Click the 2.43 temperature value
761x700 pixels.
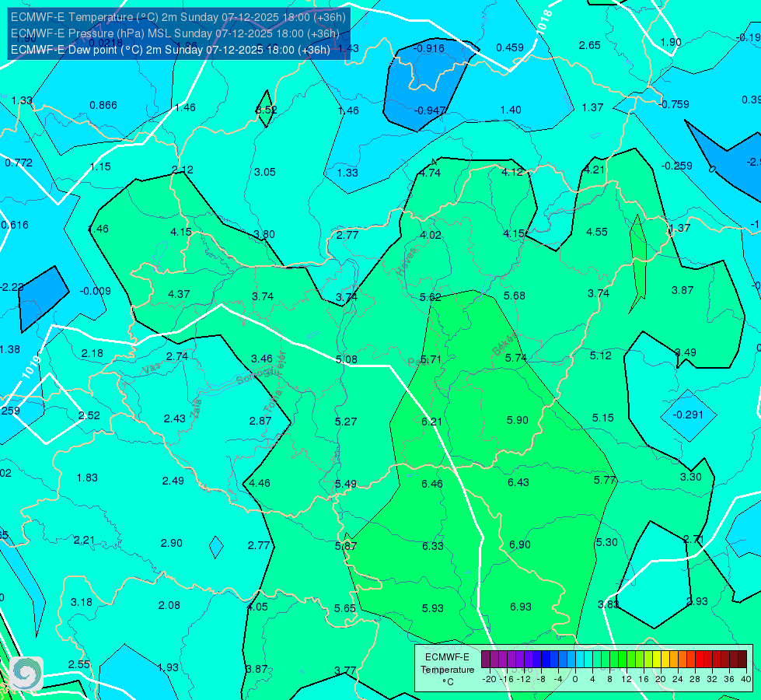pyautogui.click(x=175, y=418)
